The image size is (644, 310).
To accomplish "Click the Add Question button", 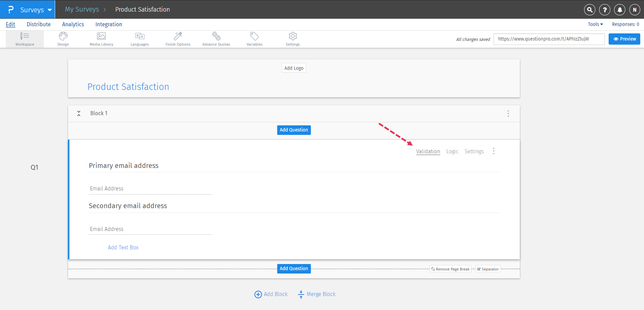I will coord(294,130).
